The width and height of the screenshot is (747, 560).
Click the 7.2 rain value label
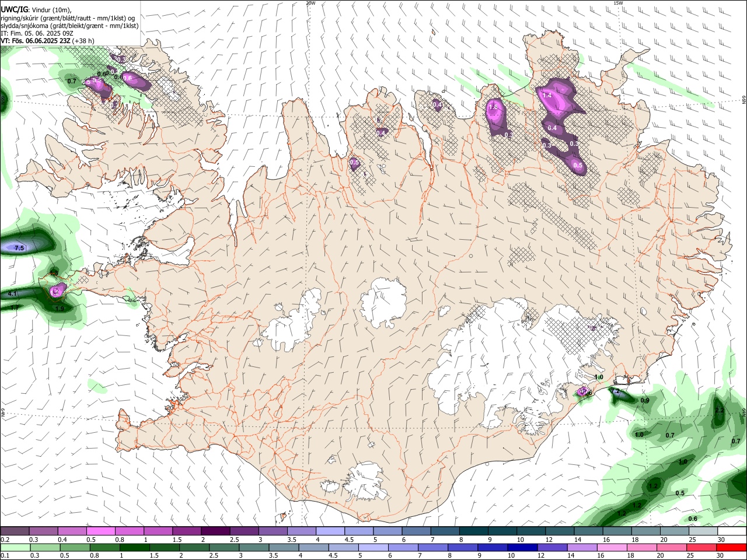coord(615,391)
